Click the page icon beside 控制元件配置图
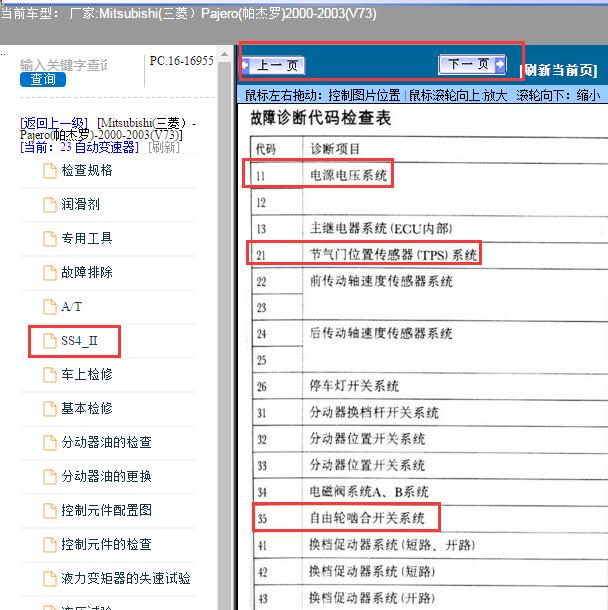The width and height of the screenshot is (608, 610). click(x=50, y=511)
